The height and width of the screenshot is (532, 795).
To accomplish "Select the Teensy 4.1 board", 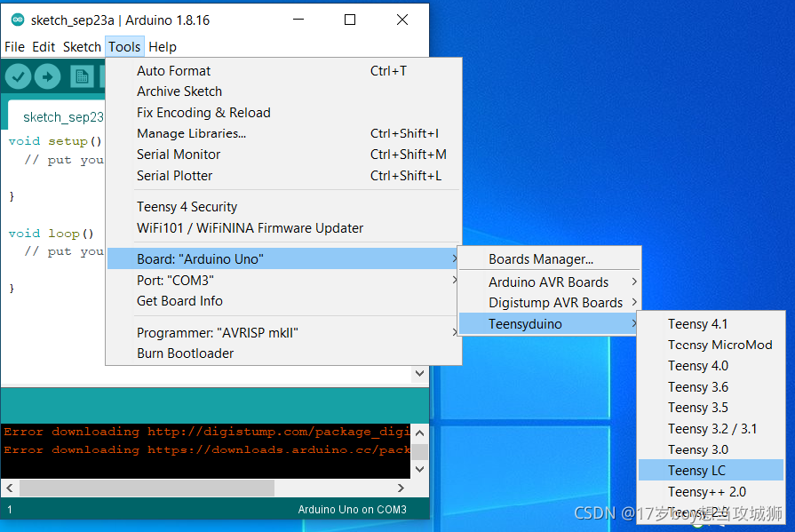I will (x=711, y=324).
